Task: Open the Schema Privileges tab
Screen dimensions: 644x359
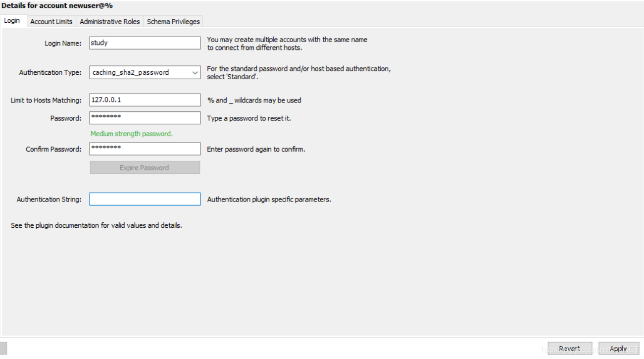Action: point(173,21)
